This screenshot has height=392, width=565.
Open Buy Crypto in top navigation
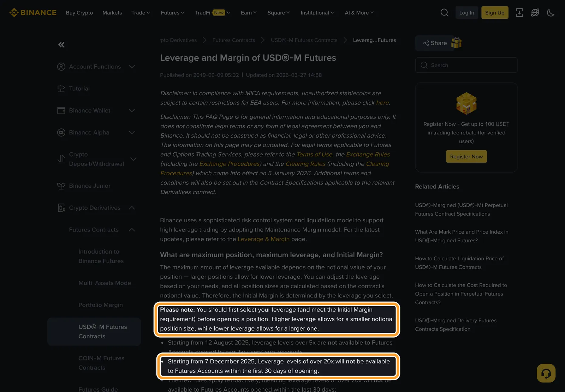pyautogui.click(x=79, y=13)
